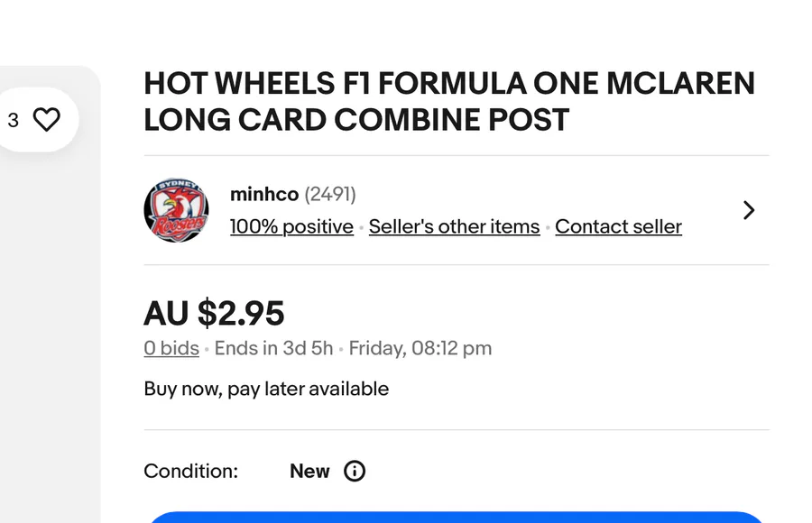This screenshot has height=523, width=812.
Task: Open the condition info icon
Action: 355,471
